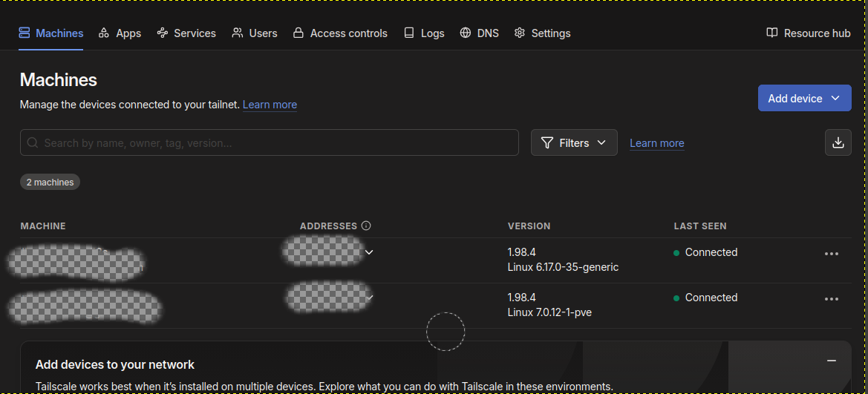This screenshot has height=394, width=868.
Task: Go to the Services tab
Action: [186, 33]
